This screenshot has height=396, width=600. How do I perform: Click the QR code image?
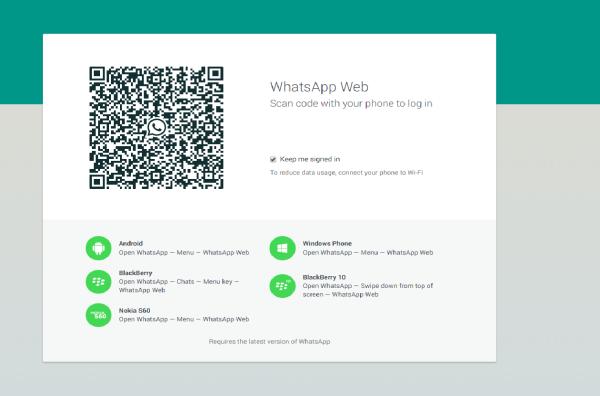tap(156, 127)
